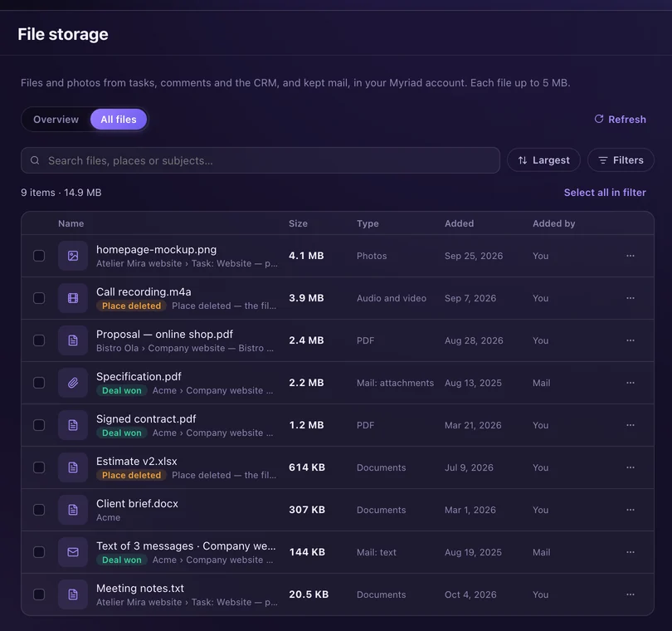Image resolution: width=672 pixels, height=631 pixels.
Task: Tick the Text of 3 messages checkbox
Action: [x=39, y=552]
